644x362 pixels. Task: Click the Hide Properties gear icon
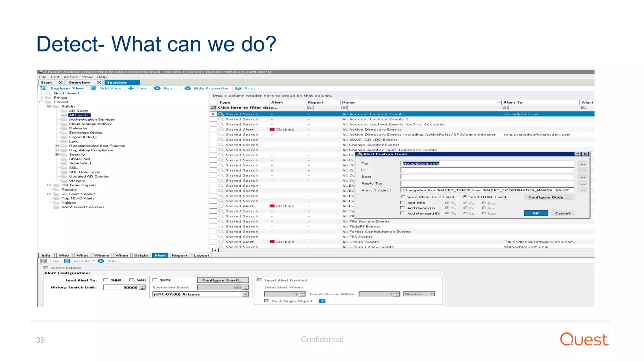coord(188,88)
